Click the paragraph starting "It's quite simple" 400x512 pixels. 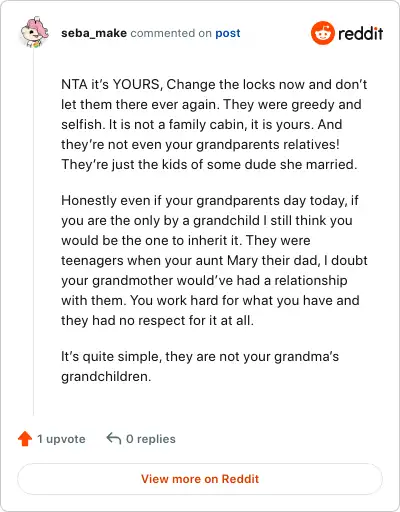tap(200, 366)
